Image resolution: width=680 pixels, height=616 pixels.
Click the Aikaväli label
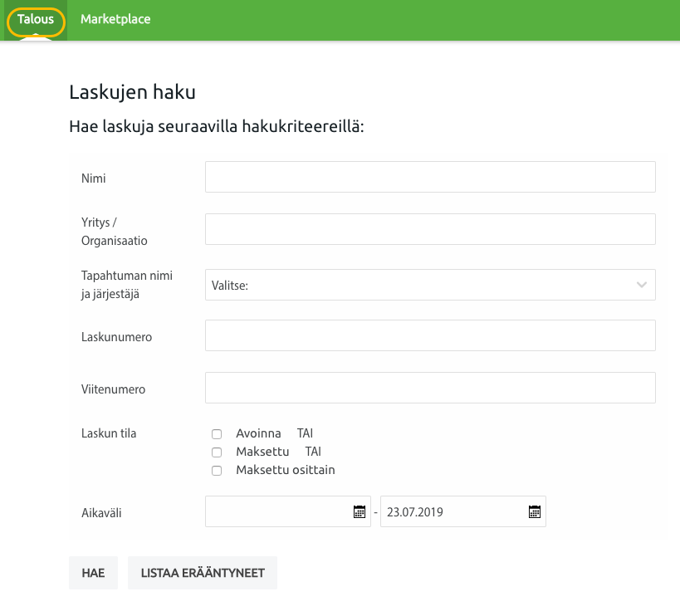101,513
